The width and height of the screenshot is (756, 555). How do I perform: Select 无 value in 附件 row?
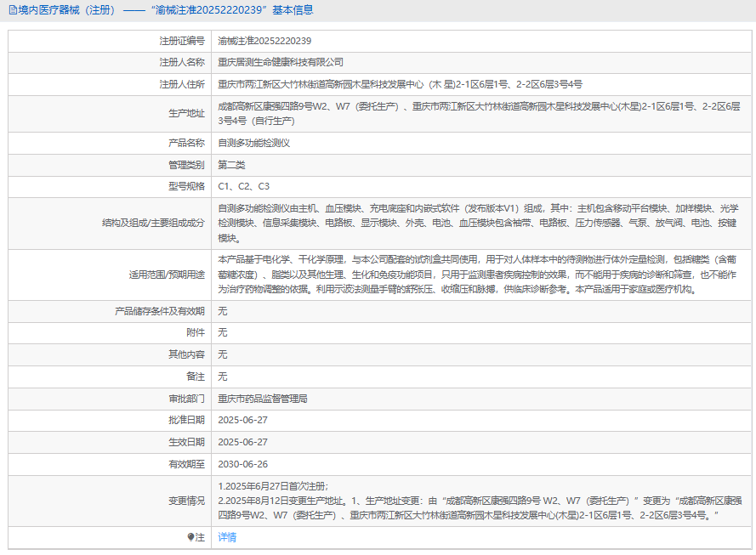222,332
